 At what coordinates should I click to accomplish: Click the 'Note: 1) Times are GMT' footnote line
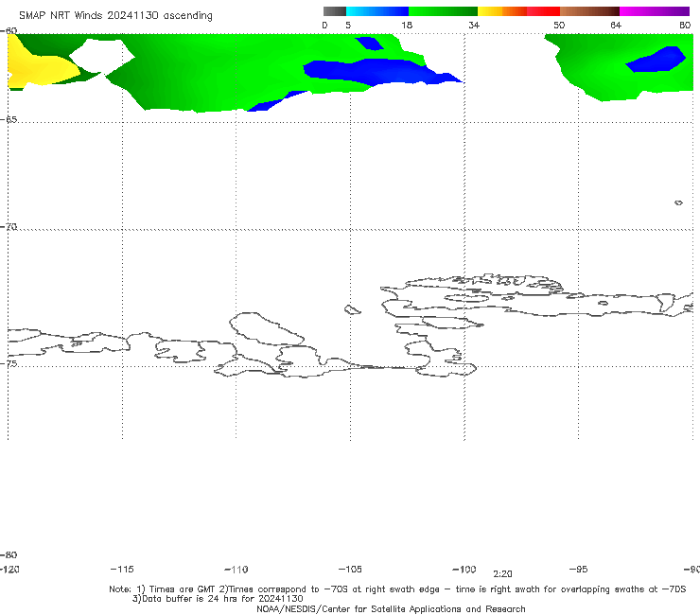397,589
